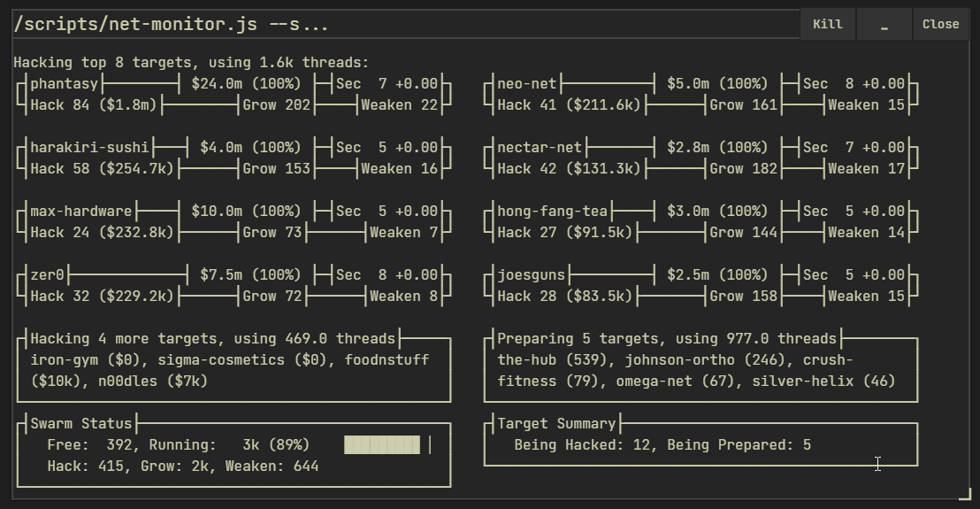Click the $10.0m (100%) value

pyautogui.click(x=246, y=212)
